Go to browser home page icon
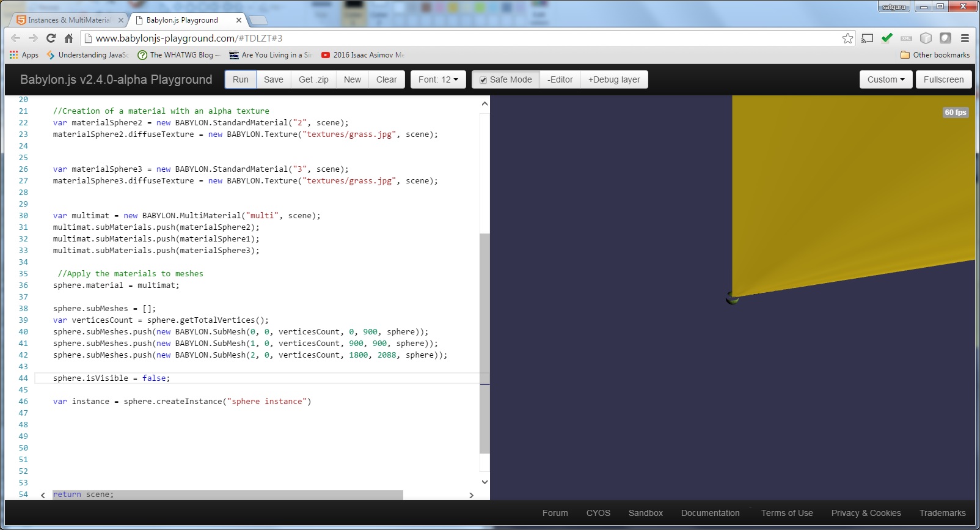 coord(68,38)
